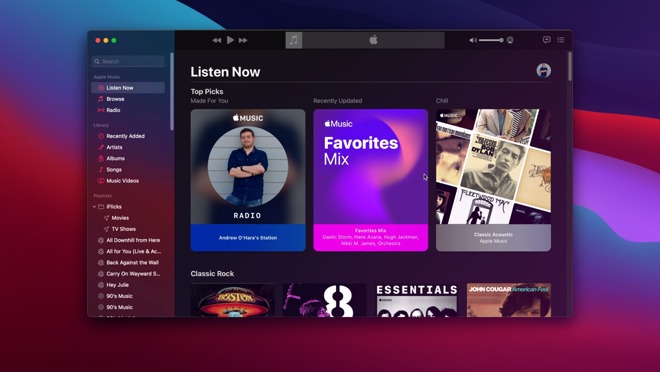The image size is (660, 372).
Task: Click the play button in the toolbar
Action: click(x=230, y=40)
